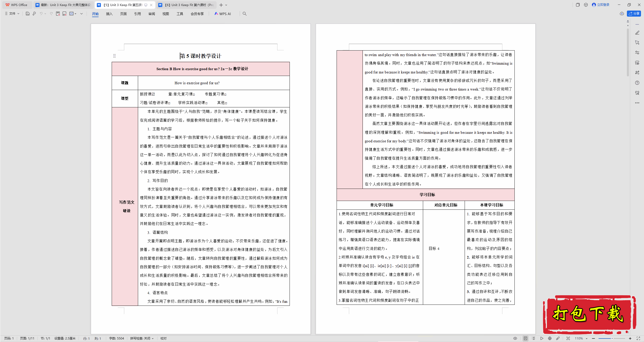This screenshot has width=644, height=342.
Task: Click the scrollbar top ruler toggle
Action: click(628, 22)
